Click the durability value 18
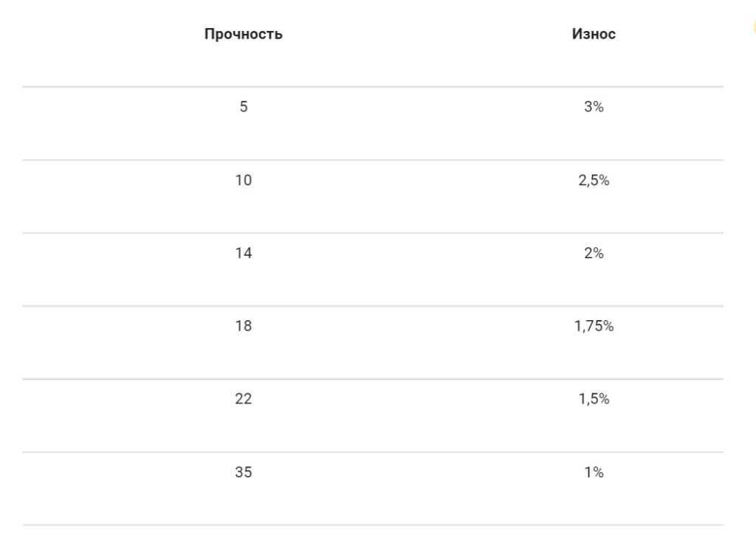The width and height of the screenshot is (756, 543). click(244, 326)
